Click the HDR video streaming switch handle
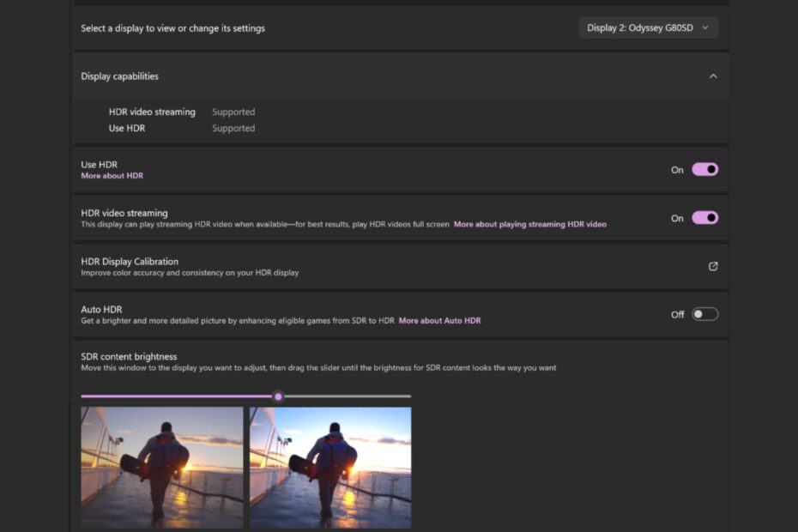The width and height of the screenshot is (798, 532). point(710,217)
